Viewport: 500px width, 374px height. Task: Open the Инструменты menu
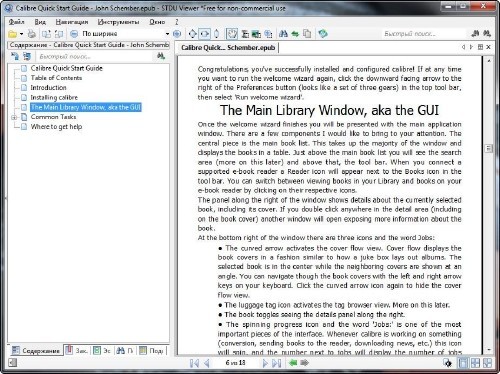click(118, 22)
